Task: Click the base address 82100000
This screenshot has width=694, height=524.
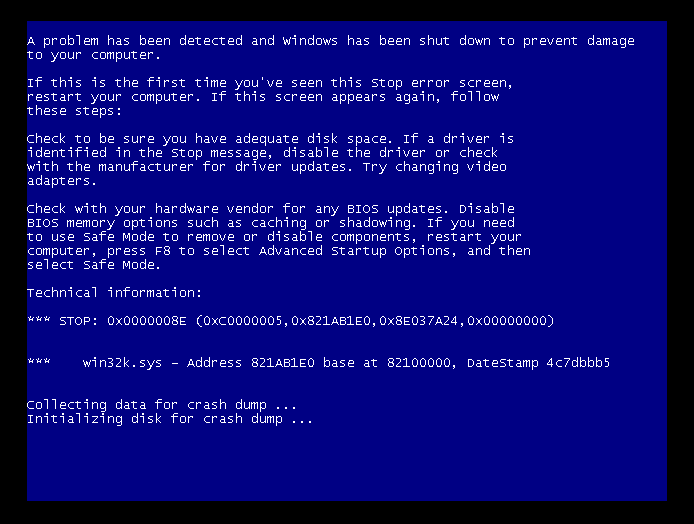Action: point(418,363)
